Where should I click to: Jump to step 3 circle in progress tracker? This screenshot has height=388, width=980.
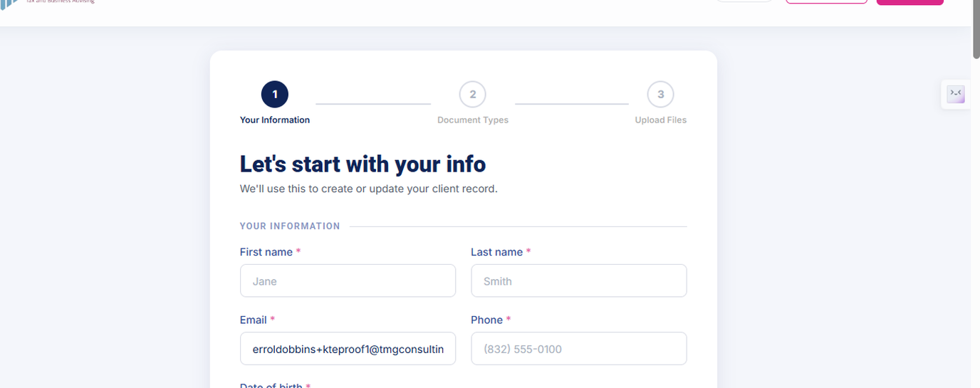pyautogui.click(x=660, y=94)
